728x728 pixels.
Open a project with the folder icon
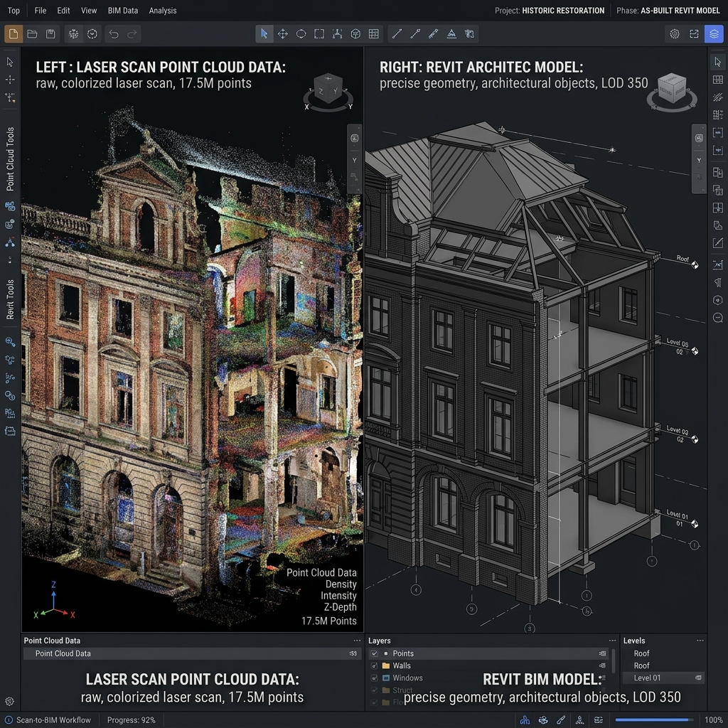pyautogui.click(x=32, y=34)
